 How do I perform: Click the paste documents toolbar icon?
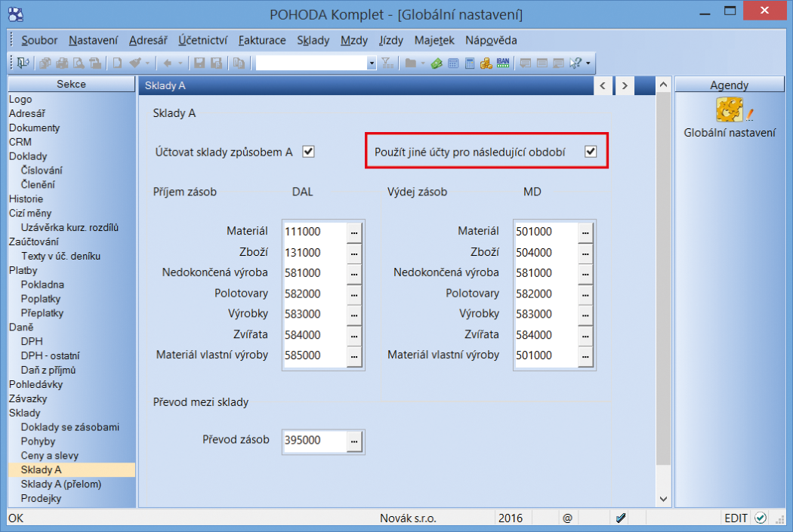pyautogui.click(x=239, y=63)
